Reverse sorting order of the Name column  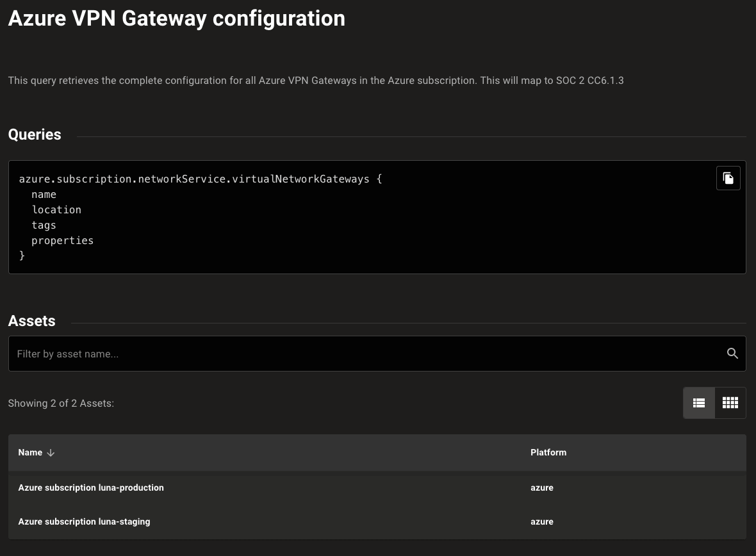51,453
